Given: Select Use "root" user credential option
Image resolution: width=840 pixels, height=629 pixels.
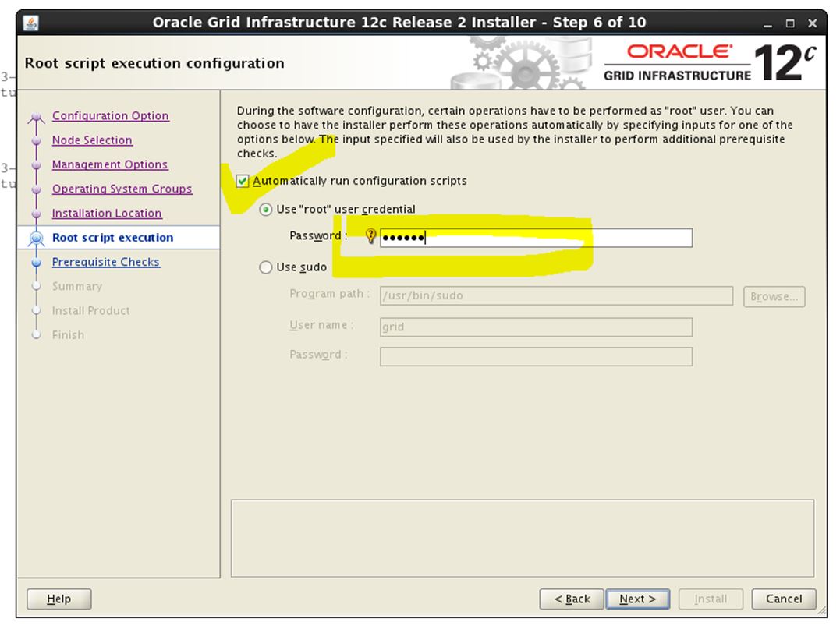Looking at the screenshot, I should click(266, 210).
